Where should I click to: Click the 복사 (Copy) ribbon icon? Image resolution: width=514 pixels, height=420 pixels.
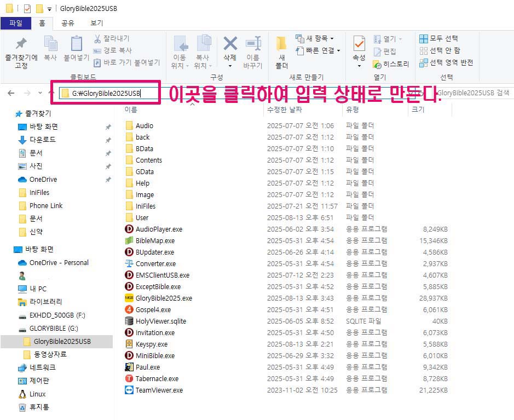[x=50, y=44]
